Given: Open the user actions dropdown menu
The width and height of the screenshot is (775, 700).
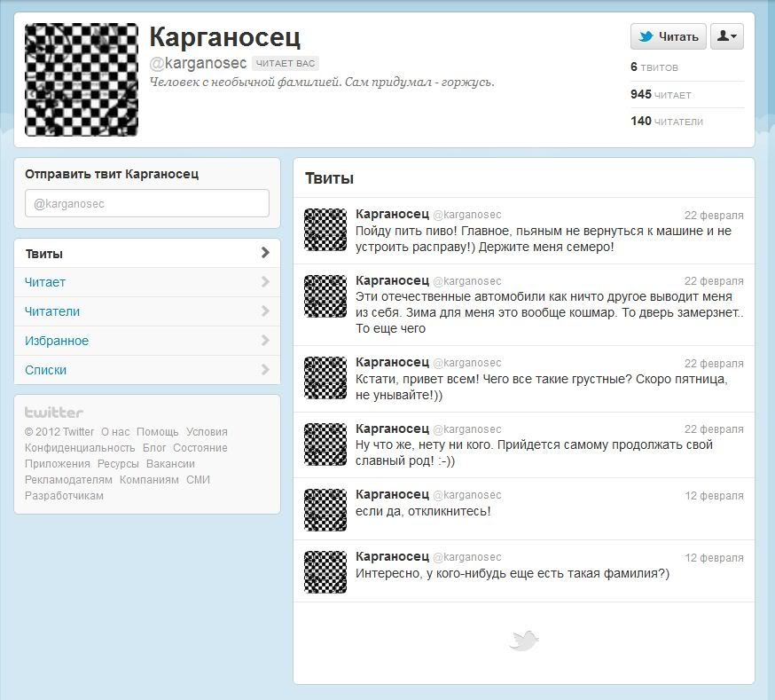Looking at the screenshot, I should pos(727,36).
